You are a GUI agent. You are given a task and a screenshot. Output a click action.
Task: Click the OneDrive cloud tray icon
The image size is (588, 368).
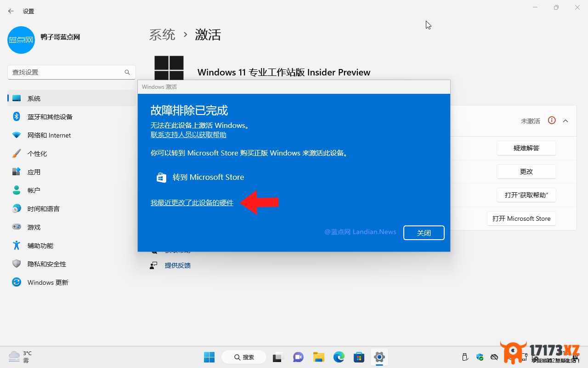click(494, 357)
